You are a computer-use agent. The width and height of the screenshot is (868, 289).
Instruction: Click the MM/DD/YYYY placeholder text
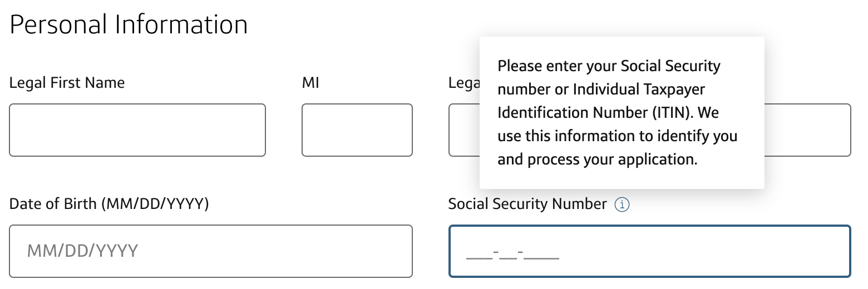82,251
